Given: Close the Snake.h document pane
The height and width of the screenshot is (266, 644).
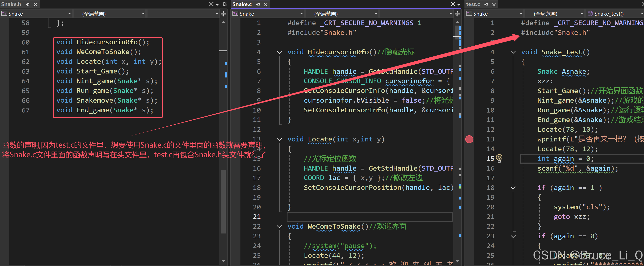Looking at the screenshot, I should (x=211, y=4).
